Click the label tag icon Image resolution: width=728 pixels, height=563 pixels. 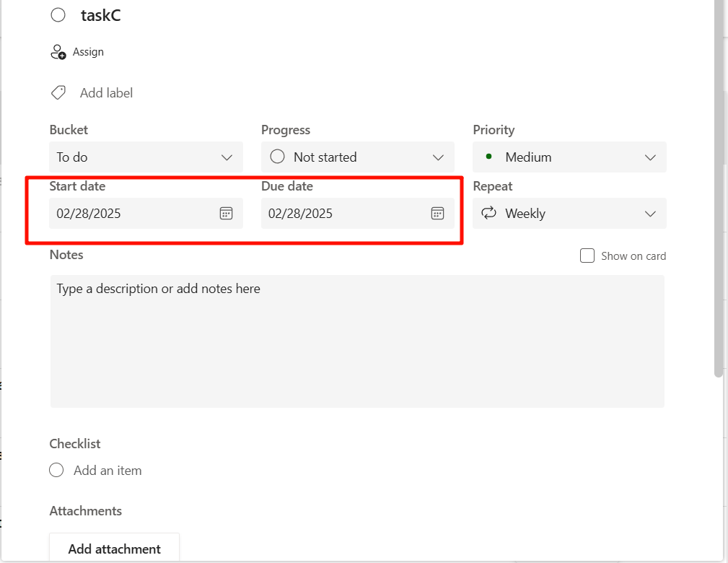tap(58, 92)
